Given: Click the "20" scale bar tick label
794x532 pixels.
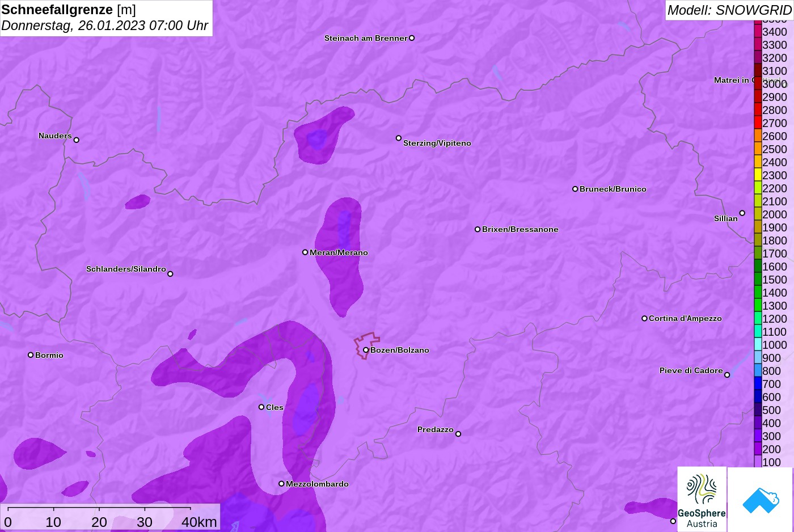Looking at the screenshot, I should tap(99, 522).
